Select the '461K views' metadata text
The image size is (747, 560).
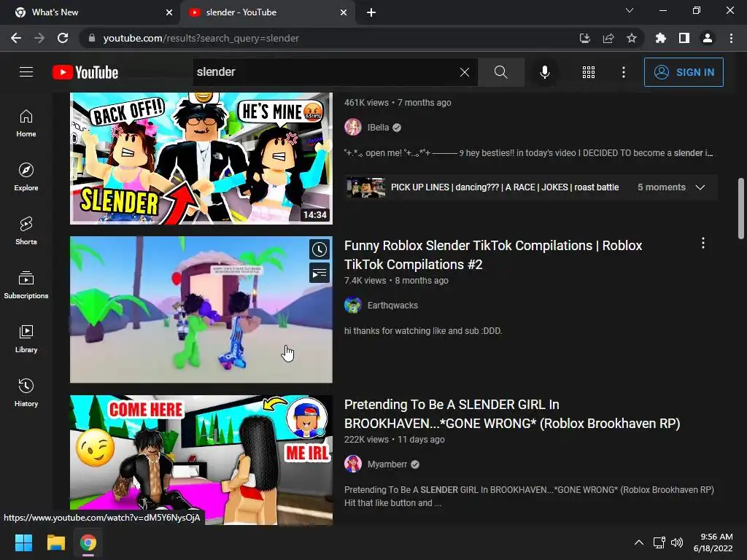point(366,102)
